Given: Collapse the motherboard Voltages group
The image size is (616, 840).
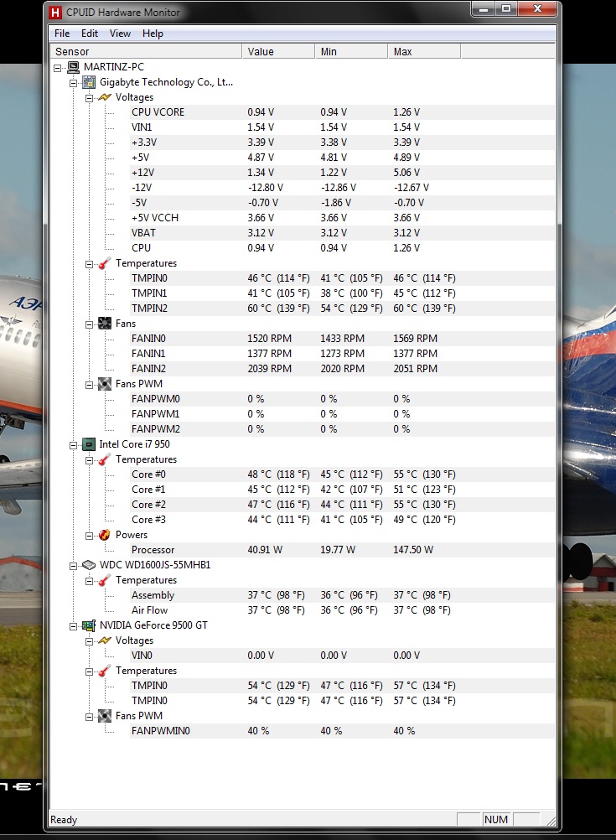Looking at the screenshot, I should pos(90,98).
